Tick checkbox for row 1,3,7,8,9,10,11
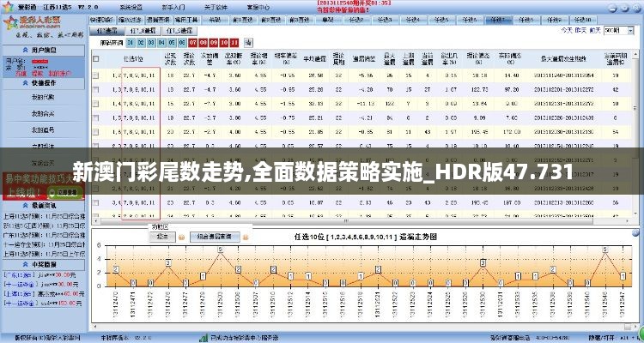The image size is (644, 343). (x=95, y=89)
